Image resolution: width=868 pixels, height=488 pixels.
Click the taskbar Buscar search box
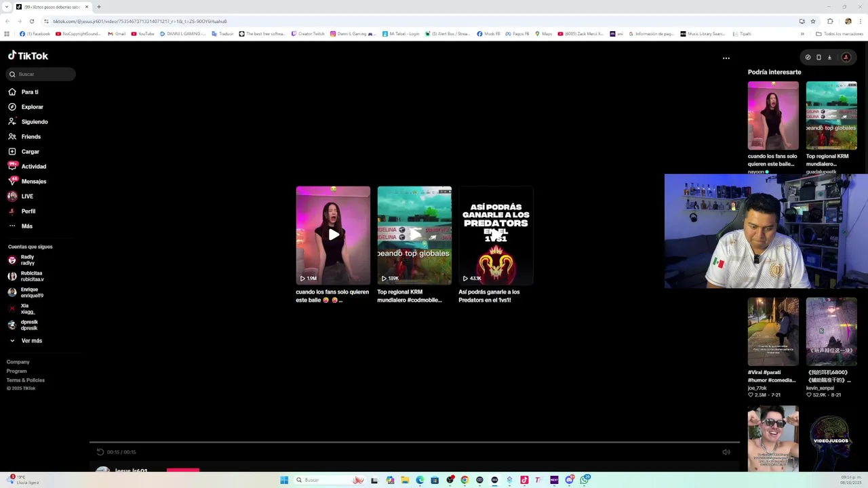coord(329,480)
